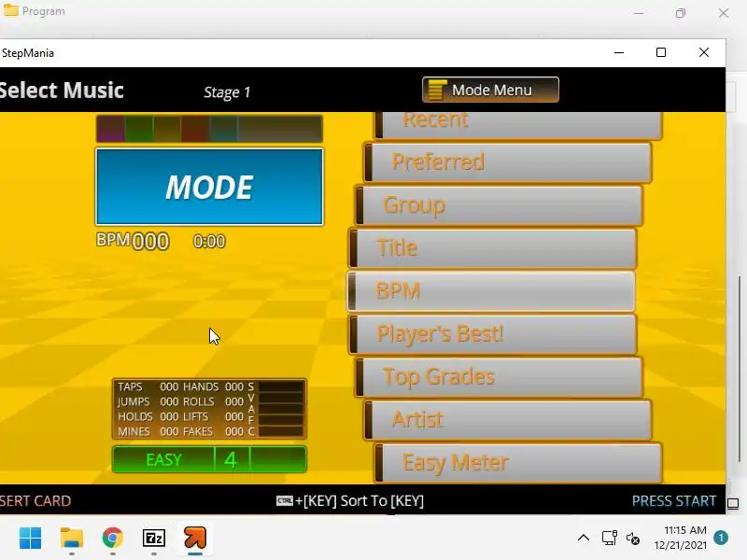This screenshot has width=747, height=560.
Task: Click the TAPS count in stats panel
Action: (169, 386)
